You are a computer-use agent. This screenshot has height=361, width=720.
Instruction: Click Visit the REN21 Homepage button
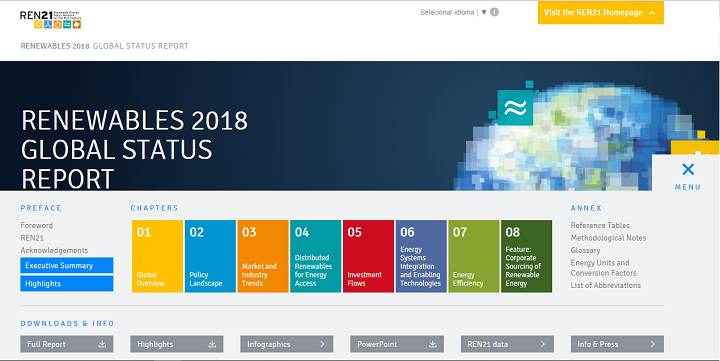601,12
